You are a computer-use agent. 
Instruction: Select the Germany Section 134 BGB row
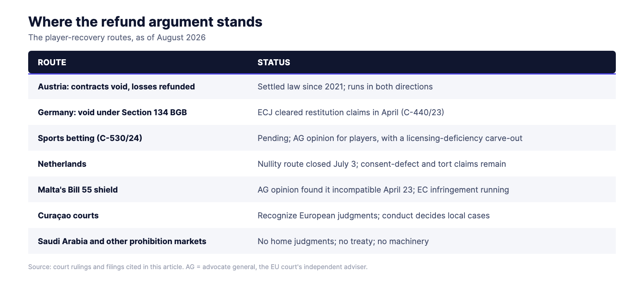[322, 112]
